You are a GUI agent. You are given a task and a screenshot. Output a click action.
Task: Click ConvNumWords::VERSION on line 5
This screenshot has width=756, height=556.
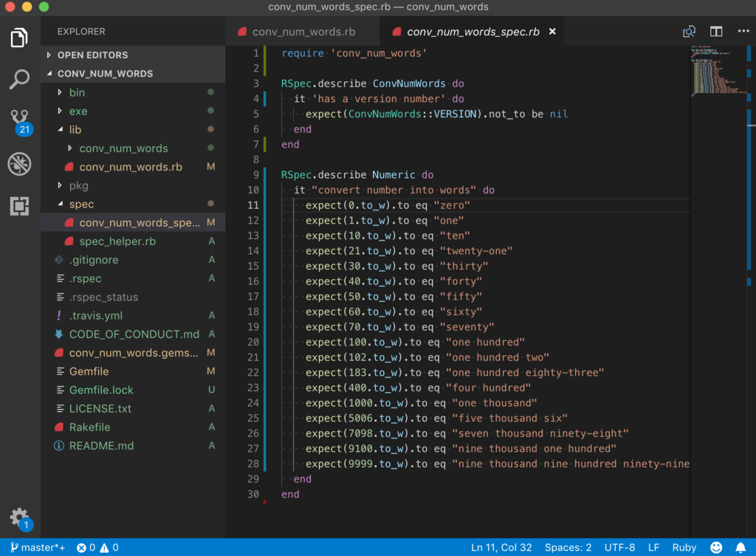(412, 114)
